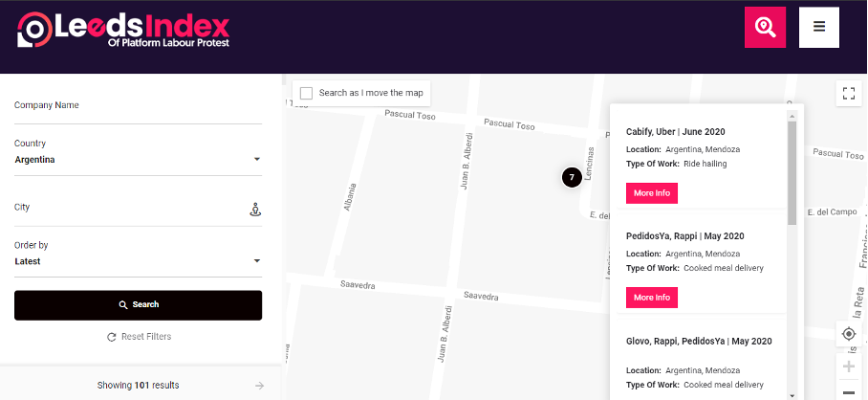Image resolution: width=868 pixels, height=400 pixels.
Task: Click Ride hailing type of work text
Action: pos(705,164)
